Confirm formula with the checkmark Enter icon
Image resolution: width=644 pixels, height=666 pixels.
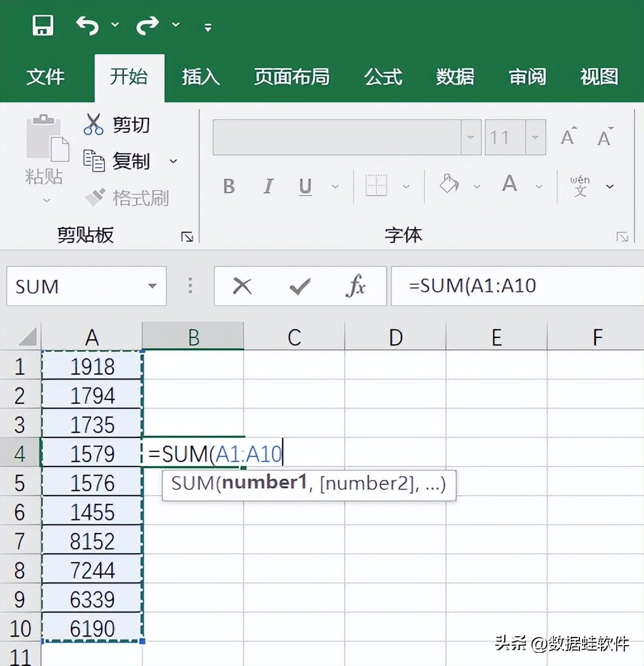(299, 287)
